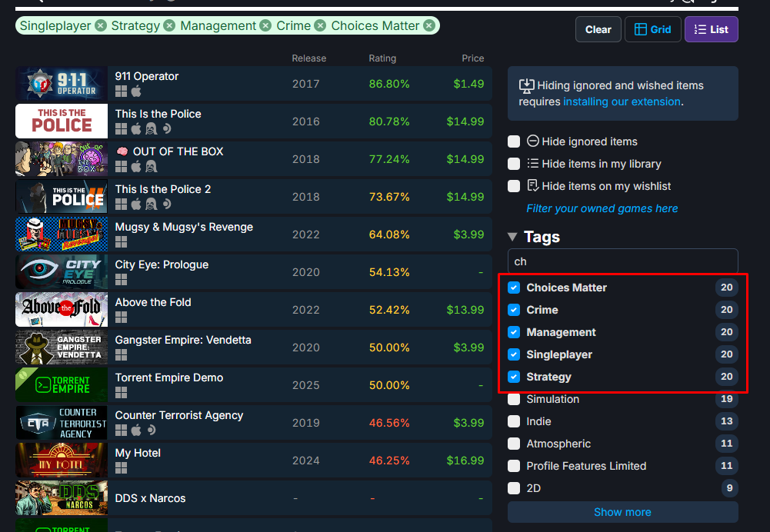Sort the list by Release column
The image size is (770, 532).
[309, 58]
